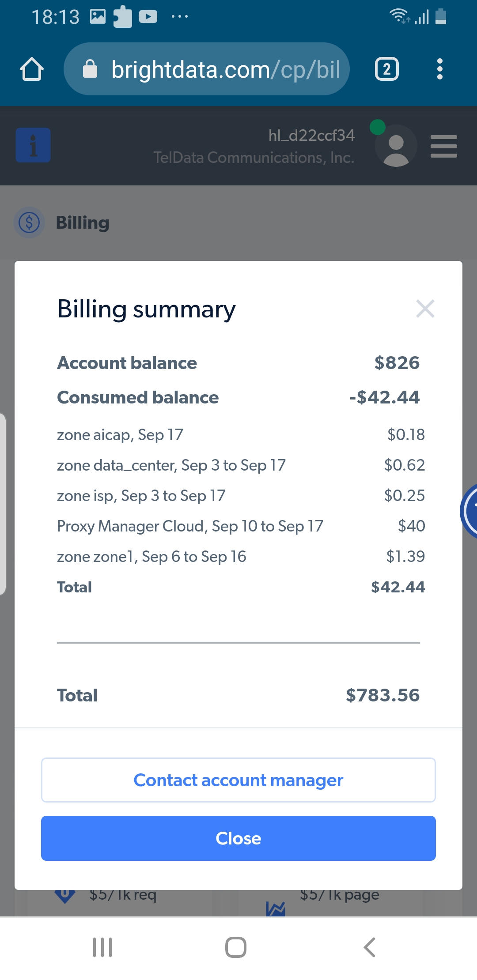Open the browser tabs counter
This screenshot has height=980, width=477.
pos(386,69)
